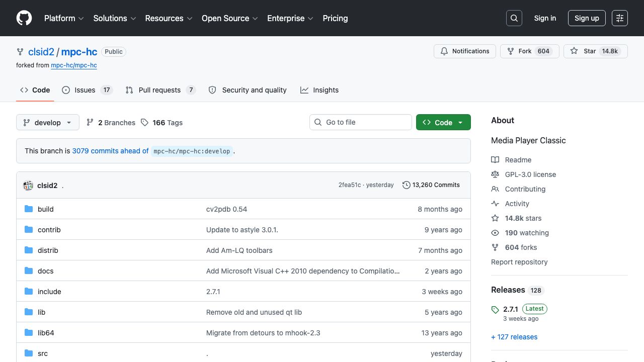Click the pulse icon beside Activity
This screenshot has width=644, height=362.
495,204
